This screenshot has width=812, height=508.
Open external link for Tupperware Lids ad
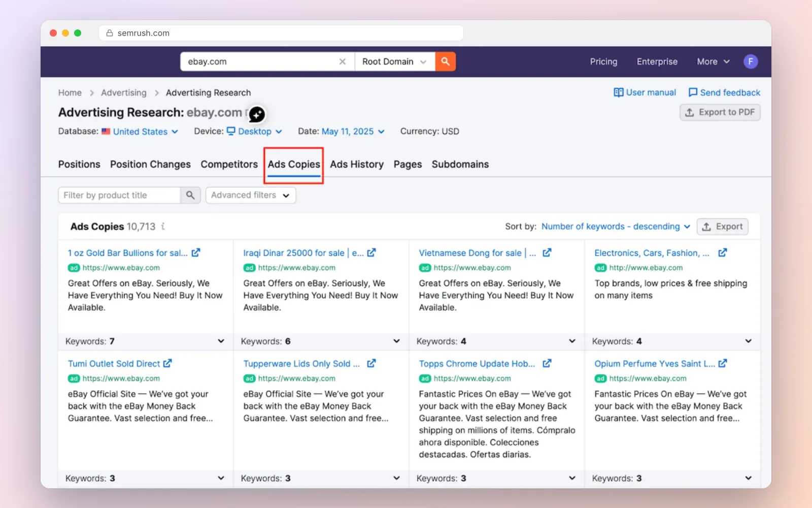pos(371,363)
